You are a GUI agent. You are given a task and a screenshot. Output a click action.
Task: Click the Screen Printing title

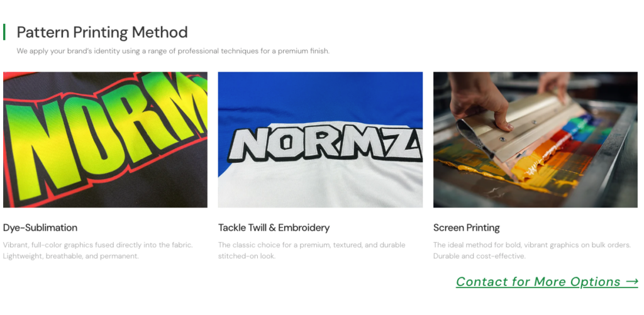467,228
